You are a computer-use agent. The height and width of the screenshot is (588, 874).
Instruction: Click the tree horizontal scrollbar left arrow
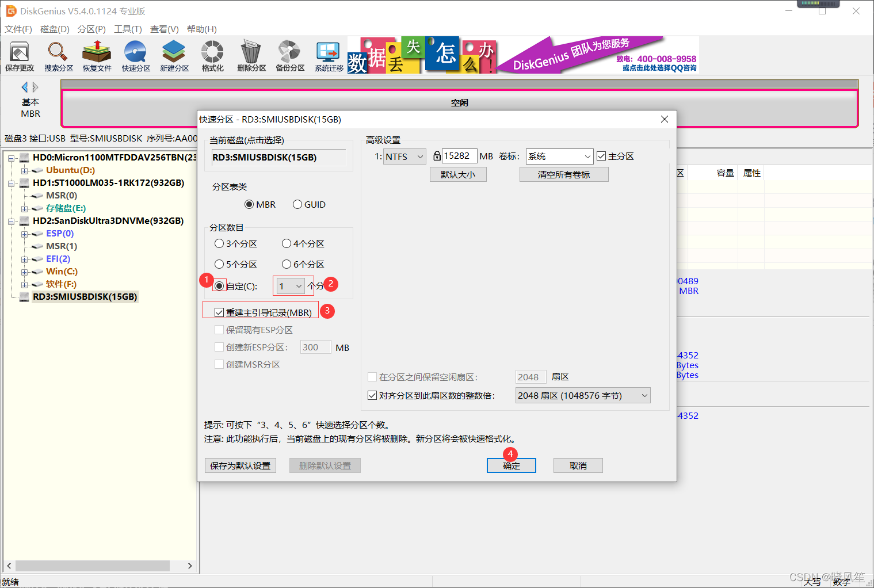9,566
